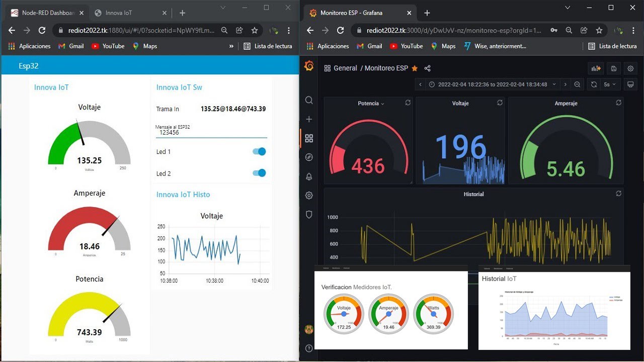This screenshot has height=362, width=644.
Task: Click the Add panel icon in Grafana
Action: click(596, 68)
